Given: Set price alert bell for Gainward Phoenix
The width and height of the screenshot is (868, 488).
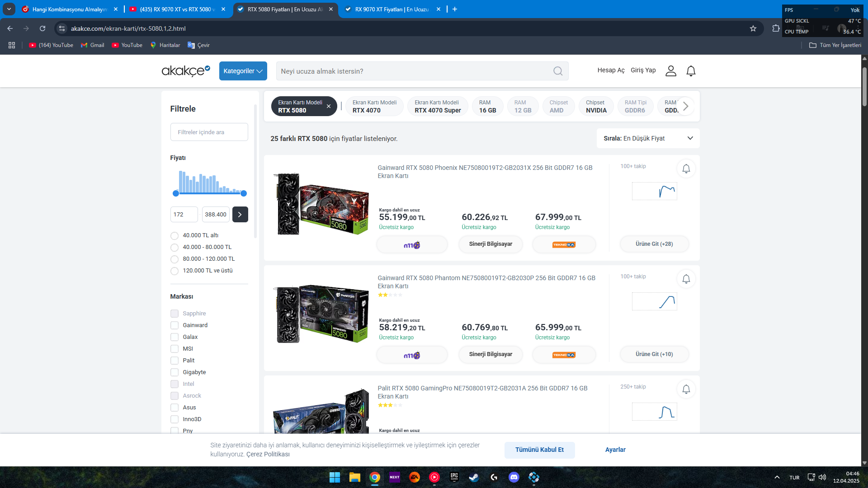Looking at the screenshot, I should tap(686, 169).
